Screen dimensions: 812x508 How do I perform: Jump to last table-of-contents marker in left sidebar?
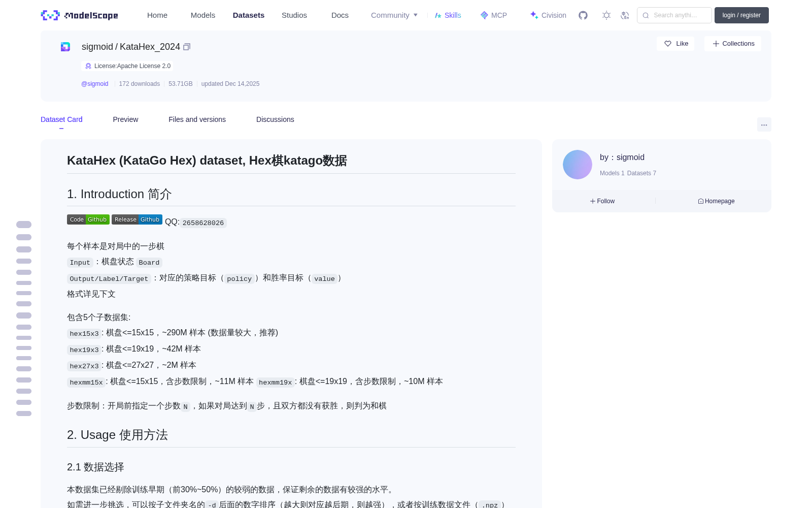click(24, 414)
